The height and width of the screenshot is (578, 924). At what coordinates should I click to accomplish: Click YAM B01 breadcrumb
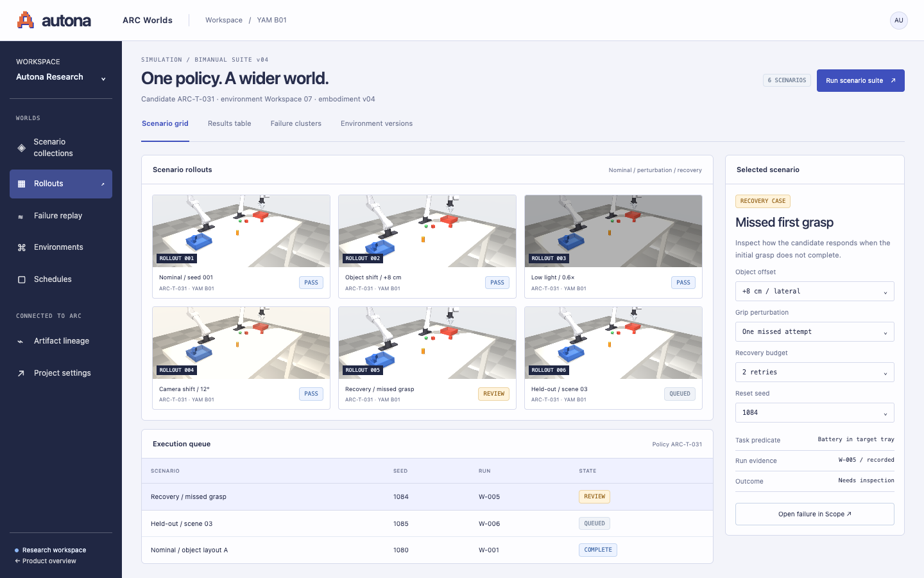[272, 20]
